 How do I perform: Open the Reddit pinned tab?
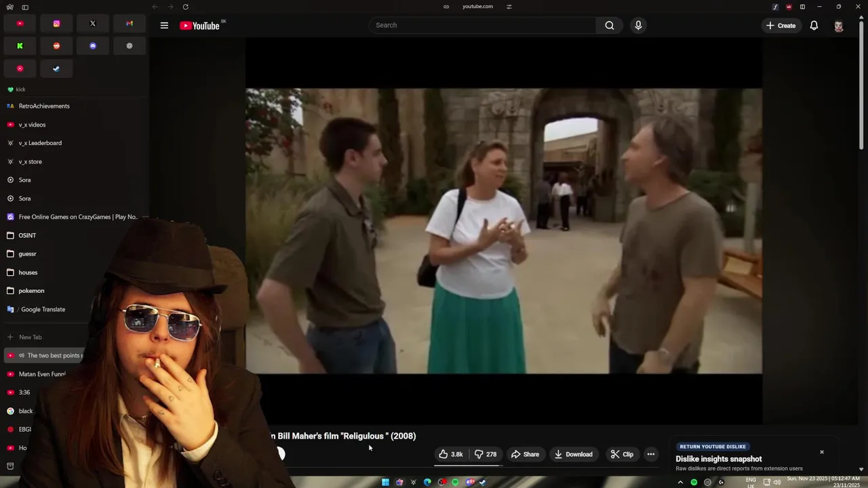[x=56, y=46]
